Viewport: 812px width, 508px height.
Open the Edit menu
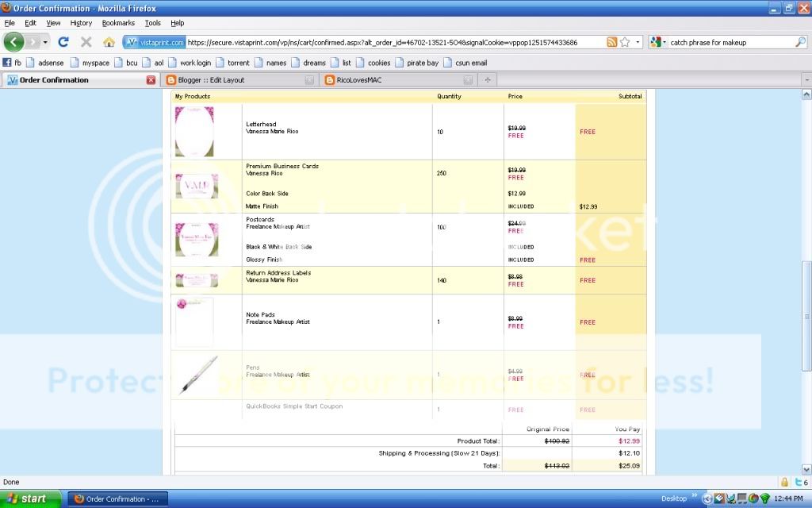[x=31, y=23]
